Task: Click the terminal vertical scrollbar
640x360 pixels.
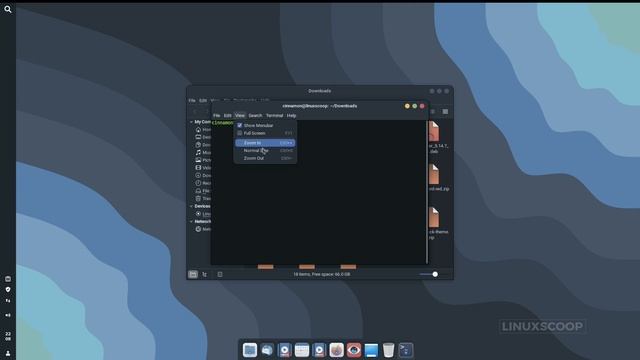Action: [x=427, y=192]
